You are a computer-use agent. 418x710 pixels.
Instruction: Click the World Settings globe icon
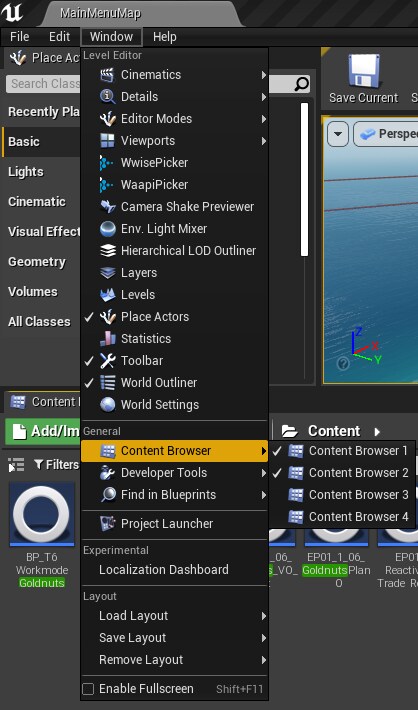pos(107,404)
